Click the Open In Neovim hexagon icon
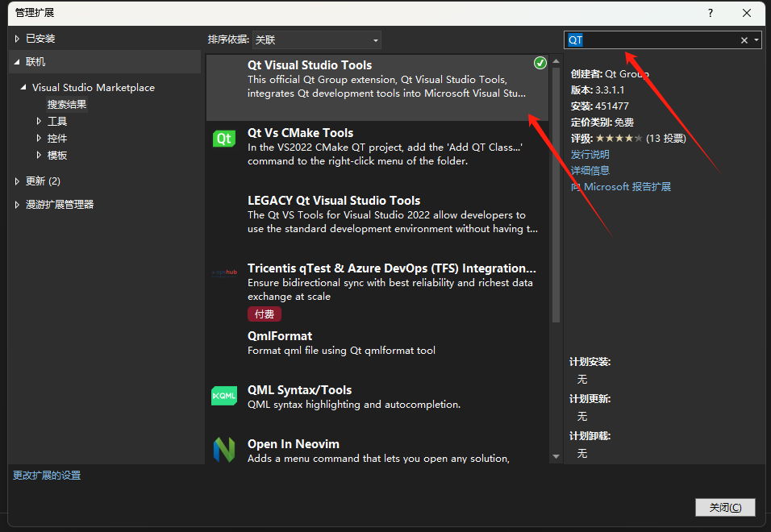Viewport: 771px width, 532px height. (223, 450)
